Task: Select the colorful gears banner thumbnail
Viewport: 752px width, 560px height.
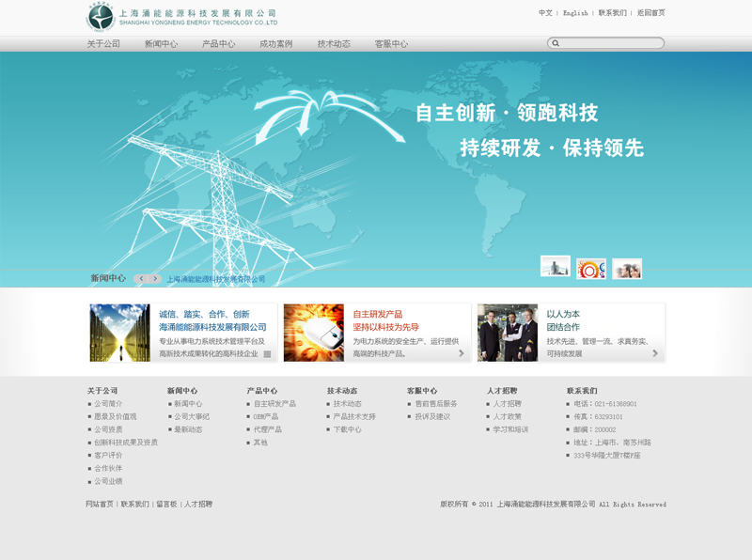Action: point(591,269)
